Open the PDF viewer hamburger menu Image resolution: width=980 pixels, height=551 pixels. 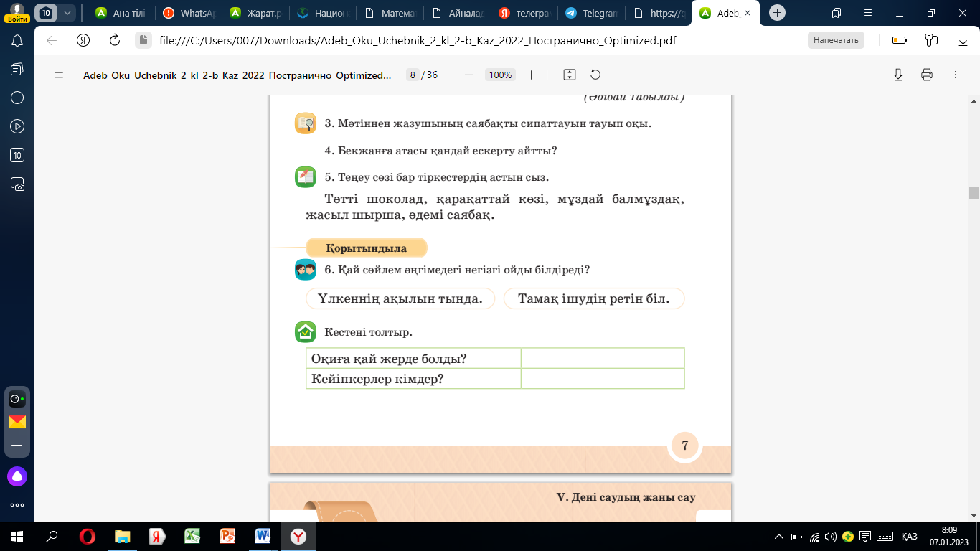tap(59, 75)
